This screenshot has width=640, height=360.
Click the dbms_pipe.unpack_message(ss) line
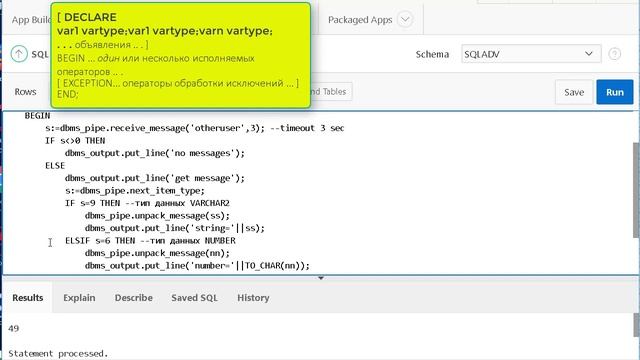coord(158,216)
